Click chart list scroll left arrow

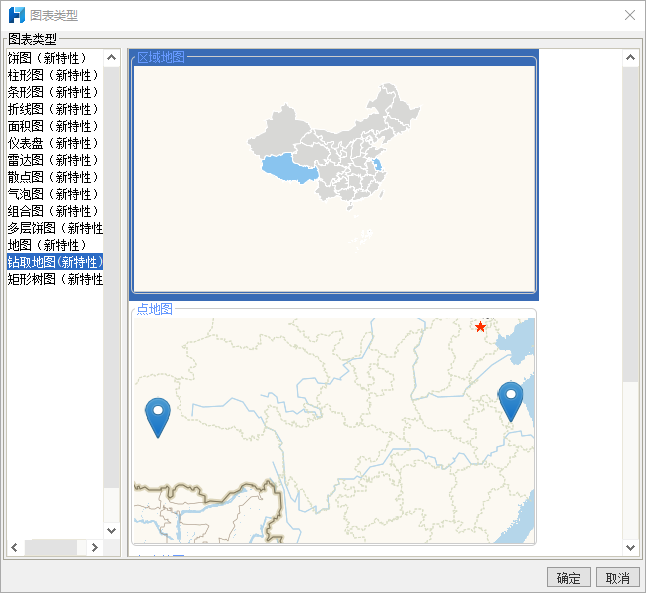point(14,547)
